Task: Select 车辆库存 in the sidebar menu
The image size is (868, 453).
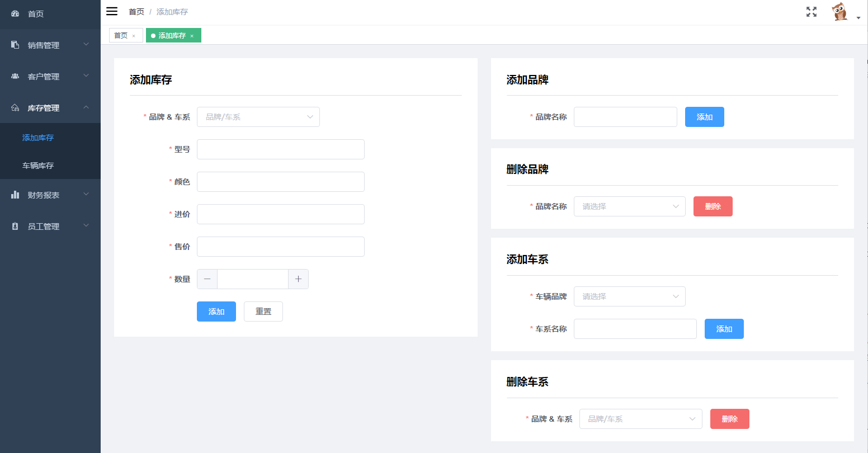Action: [x=38, y=166]
